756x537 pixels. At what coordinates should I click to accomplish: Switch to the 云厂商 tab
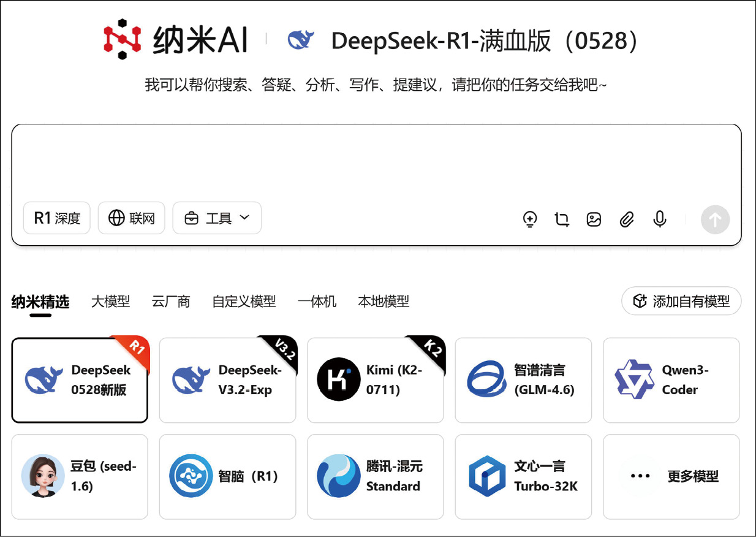(171, 302)
